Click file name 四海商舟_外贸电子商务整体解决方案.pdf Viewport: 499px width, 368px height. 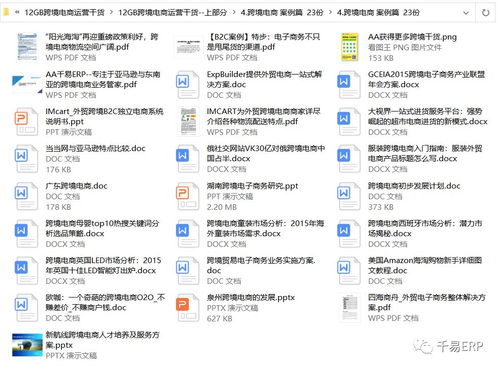pyautogui.click(x=427, y=302)
